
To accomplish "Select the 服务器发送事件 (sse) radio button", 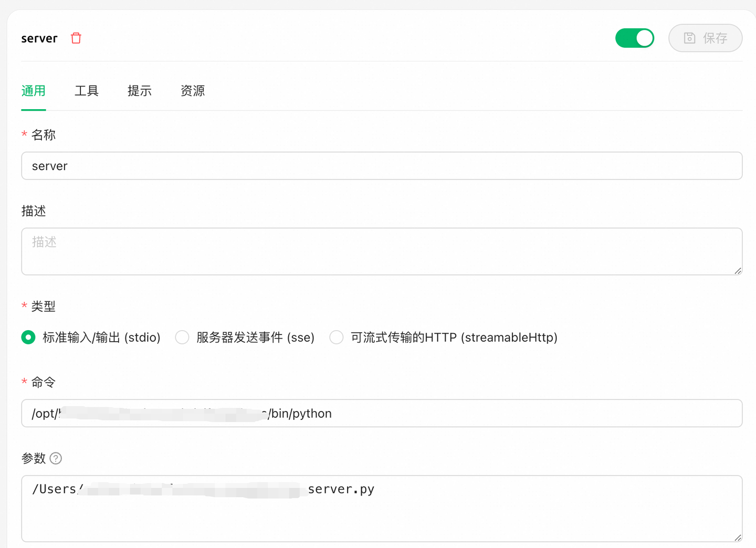I will click(182, 337).
